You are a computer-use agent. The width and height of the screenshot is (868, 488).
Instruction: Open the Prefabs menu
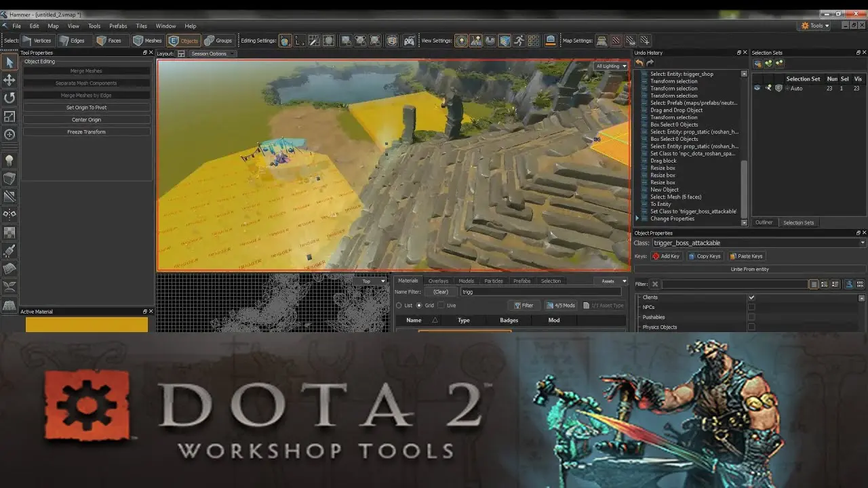click(x=118, y=26)
